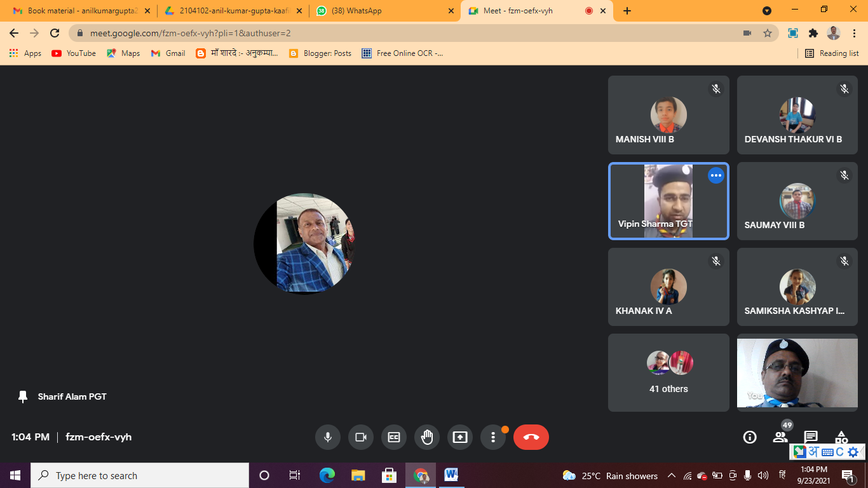Open Microsoft Edge from taskbar
868x488 pixels.
click(327, 475)
